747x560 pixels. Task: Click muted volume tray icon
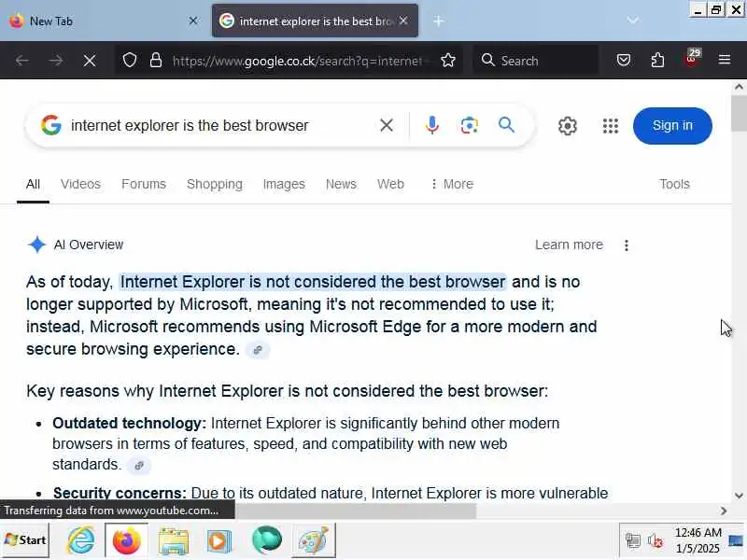tap(655, 541)
